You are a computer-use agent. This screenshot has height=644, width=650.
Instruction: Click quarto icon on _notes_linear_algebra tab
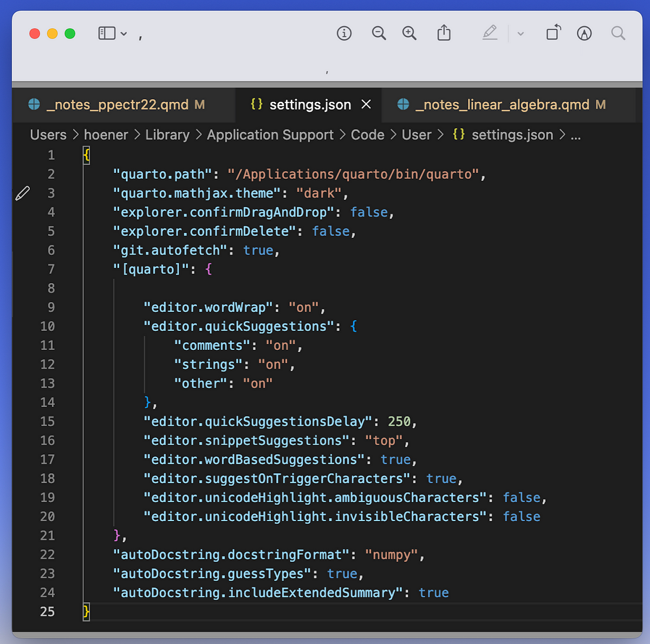[x=403, y=104]
